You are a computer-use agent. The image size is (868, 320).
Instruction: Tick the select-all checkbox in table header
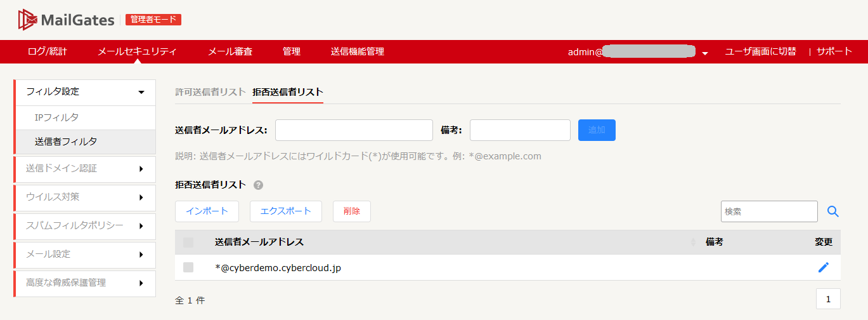188,243
